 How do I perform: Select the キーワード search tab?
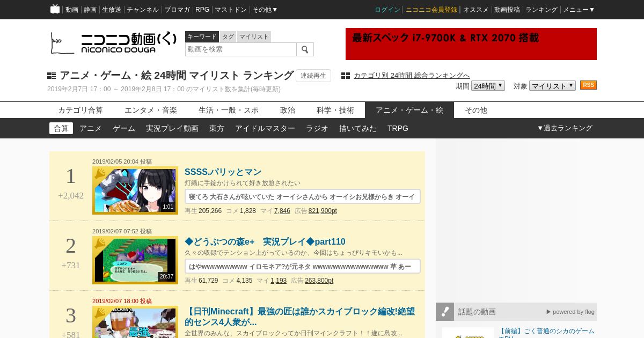[x=202, y=36]
